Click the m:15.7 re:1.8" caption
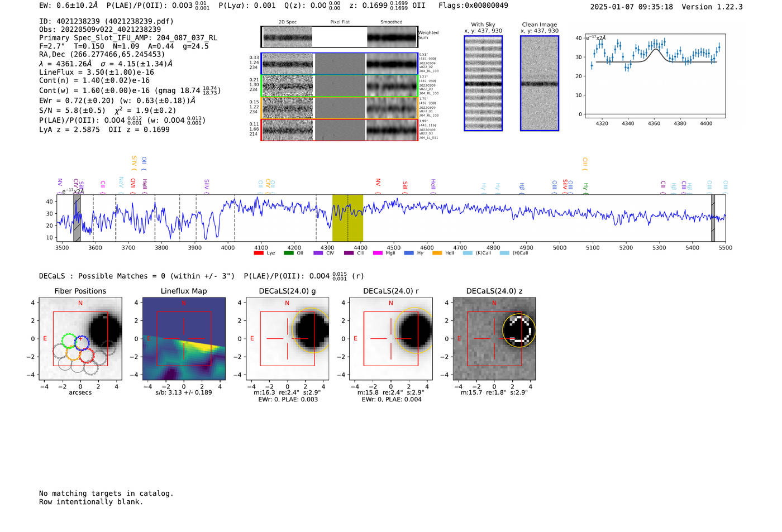The width and height of the screenshot is (782, 532). 494,392
